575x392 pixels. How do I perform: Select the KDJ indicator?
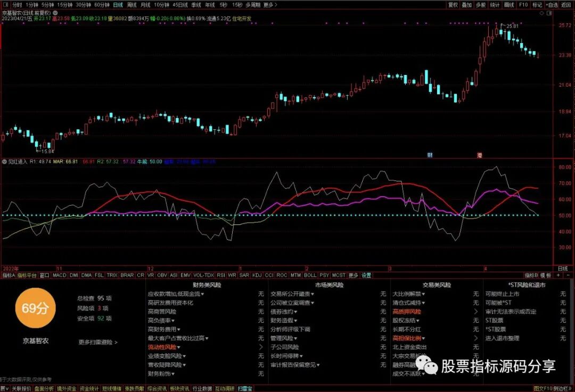[257, 275]
